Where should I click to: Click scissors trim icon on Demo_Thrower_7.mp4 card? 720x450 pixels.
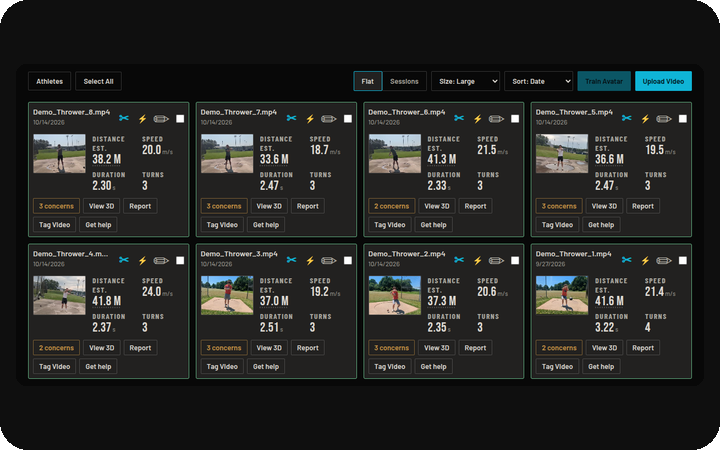click(292, 118)
